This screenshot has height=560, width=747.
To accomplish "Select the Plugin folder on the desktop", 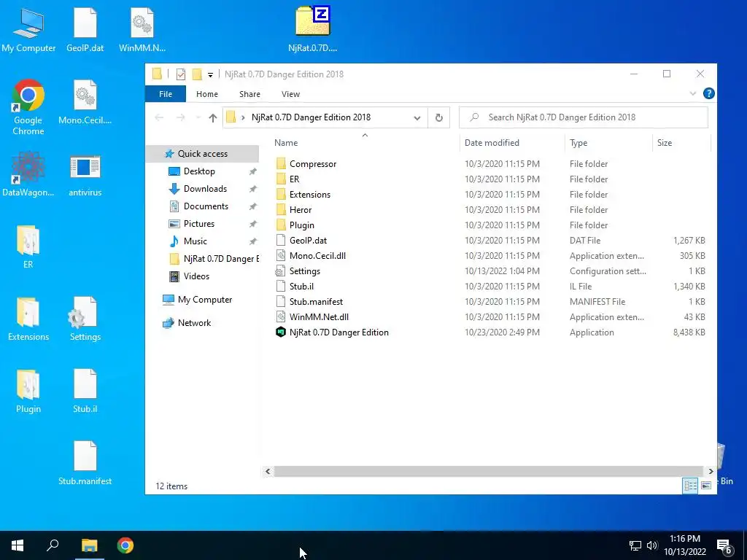I will [x=28, y=391].
